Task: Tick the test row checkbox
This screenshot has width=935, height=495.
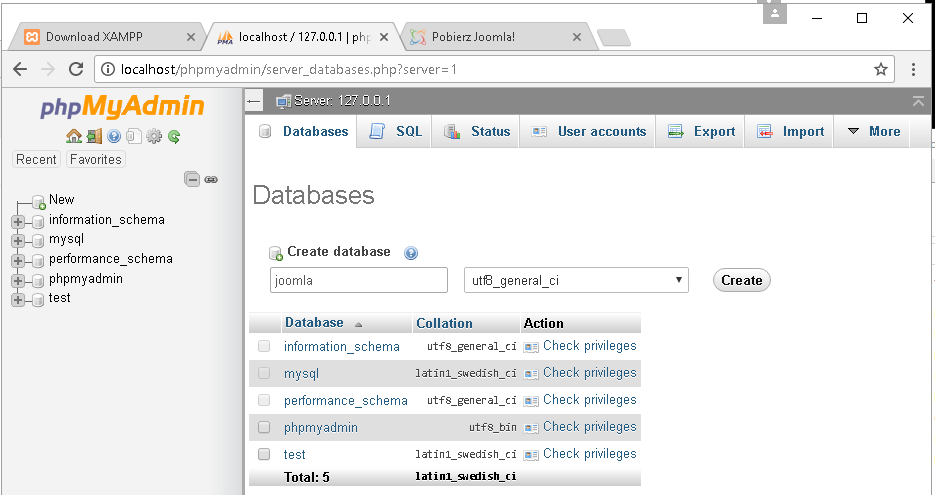Action: tap(264, 454)
